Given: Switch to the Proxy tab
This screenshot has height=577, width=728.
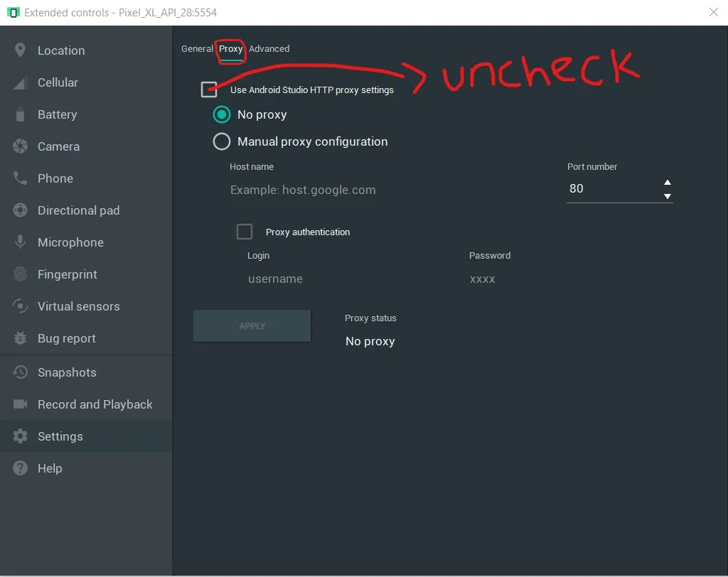Looking at the screenshot, I should click(x=231, y=49).
